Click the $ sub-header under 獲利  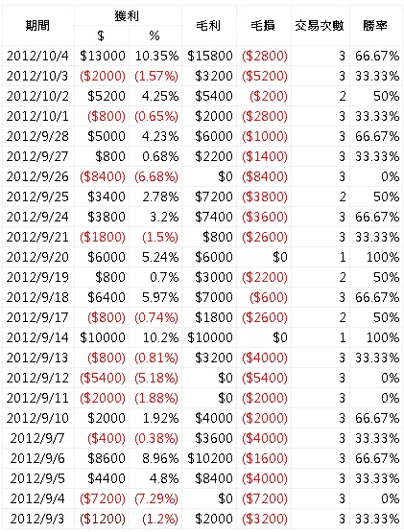(101, 36)
